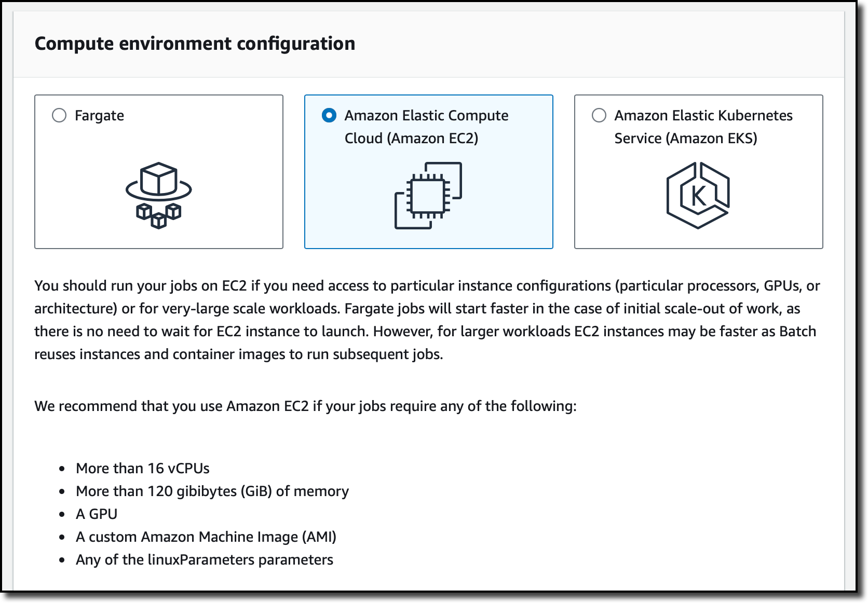Enable the Amazon EKS radio option
This screenshot has height=603, width=868.
[x=599, y=115]
